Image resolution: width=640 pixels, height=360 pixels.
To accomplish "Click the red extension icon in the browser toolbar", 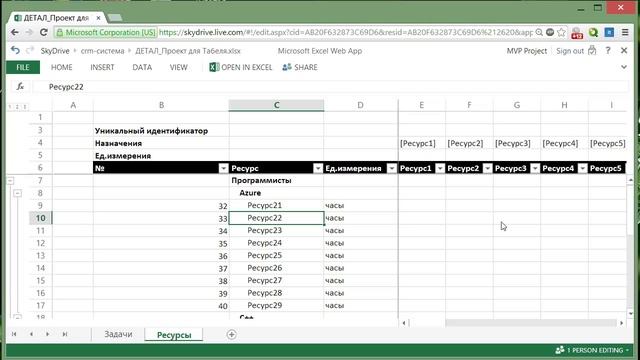I will pos(577,33).
